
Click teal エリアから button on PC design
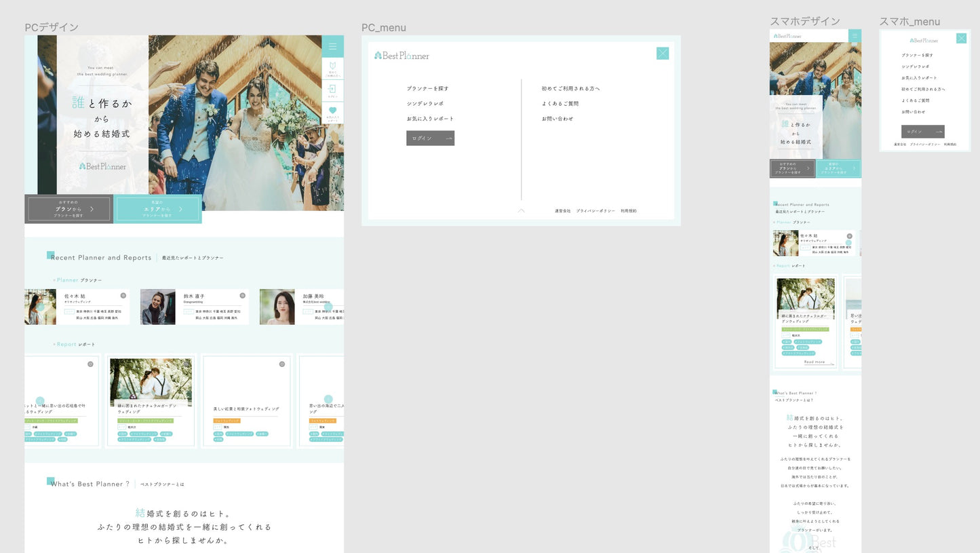point(158,210)
